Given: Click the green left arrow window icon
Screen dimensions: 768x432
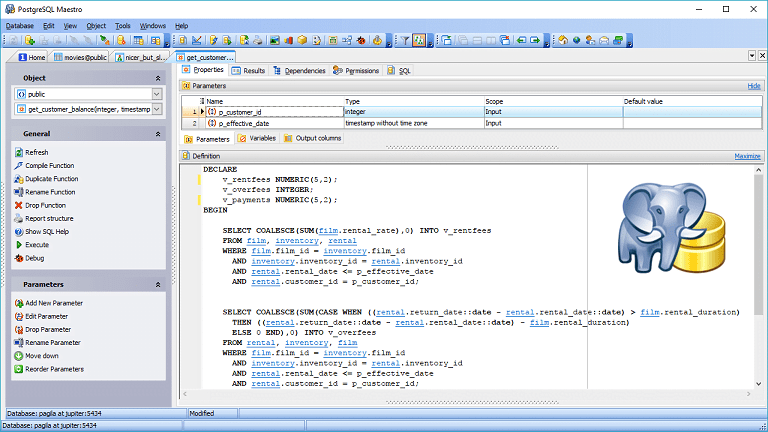Looking at the screenshot, I should [x=521, y=41].
